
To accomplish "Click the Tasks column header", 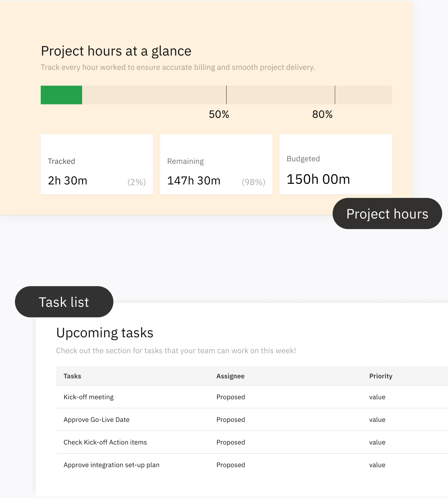I will [x=72, y=376].
